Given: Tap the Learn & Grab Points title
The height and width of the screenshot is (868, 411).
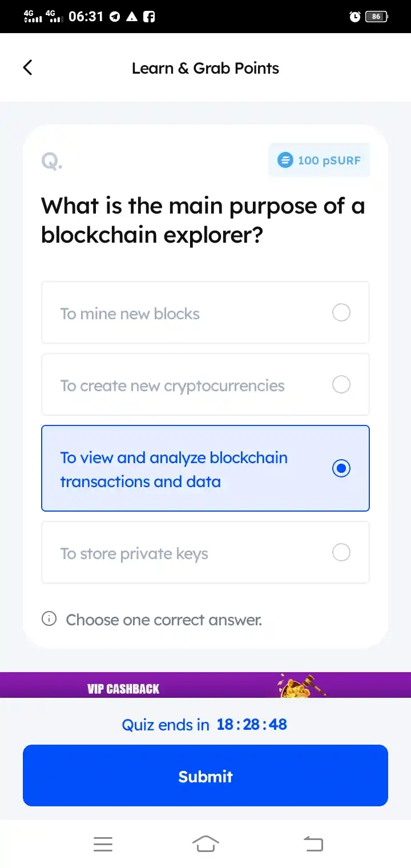Looking at the screenshot, I should click(x=205, y=68).
